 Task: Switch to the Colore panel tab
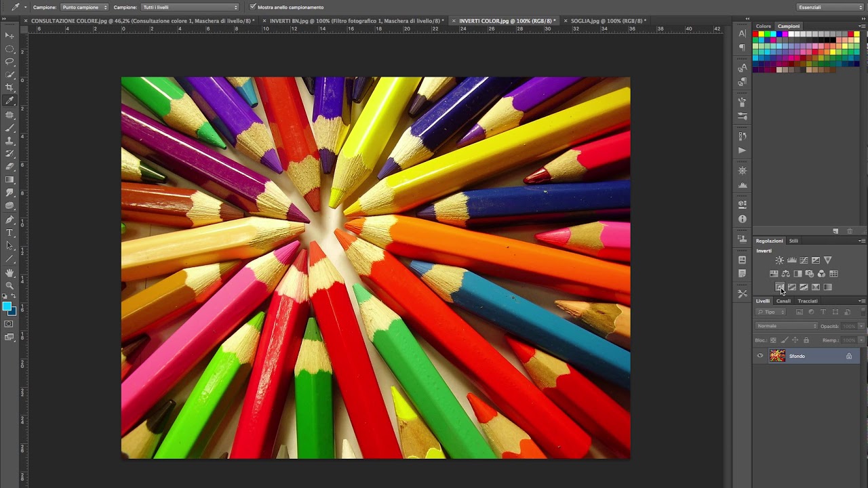pos(764,26)
